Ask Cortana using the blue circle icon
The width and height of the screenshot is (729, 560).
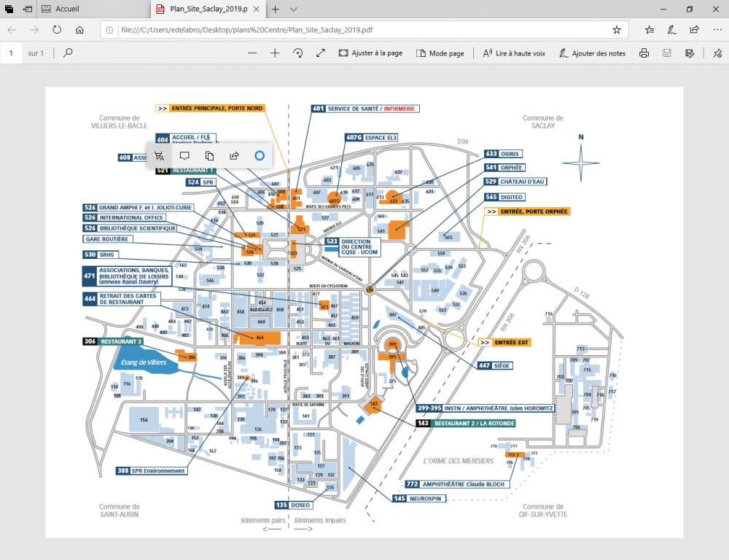[259, 155]
